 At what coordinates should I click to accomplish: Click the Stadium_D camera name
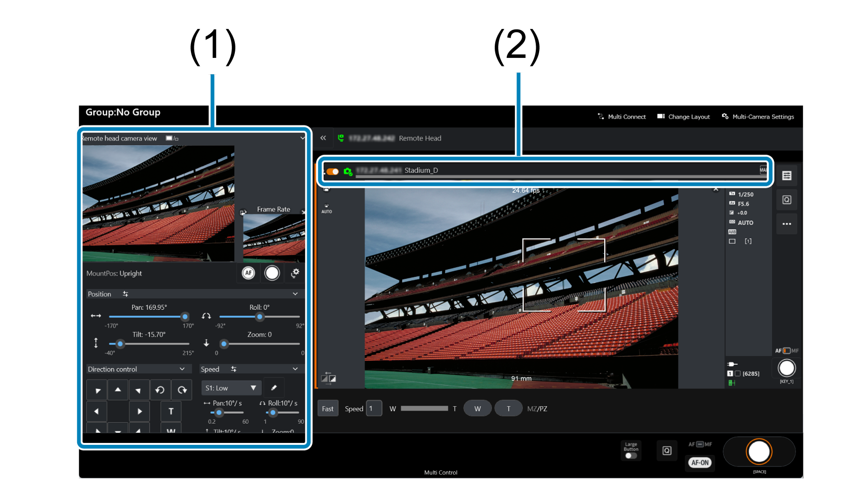[421, 170]
